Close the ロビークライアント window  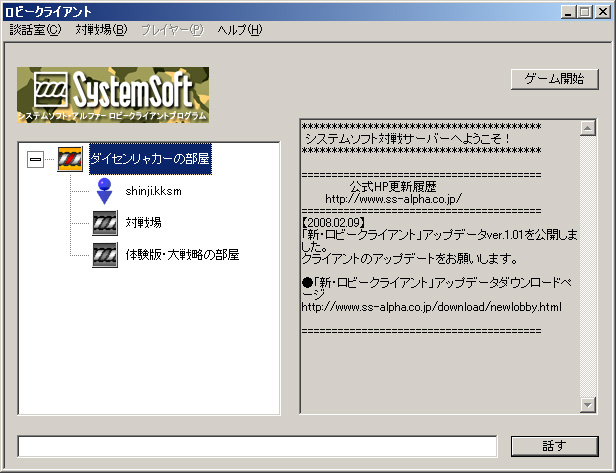click(603, 12)
